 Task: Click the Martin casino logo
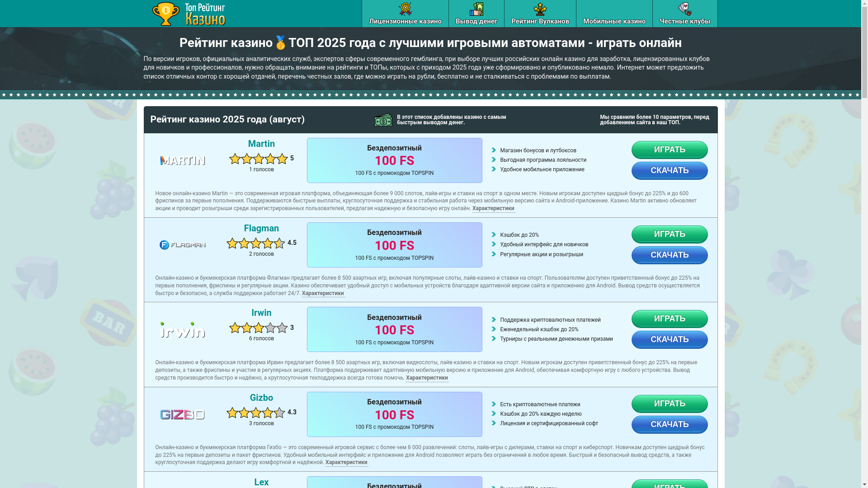coord(183,160)
